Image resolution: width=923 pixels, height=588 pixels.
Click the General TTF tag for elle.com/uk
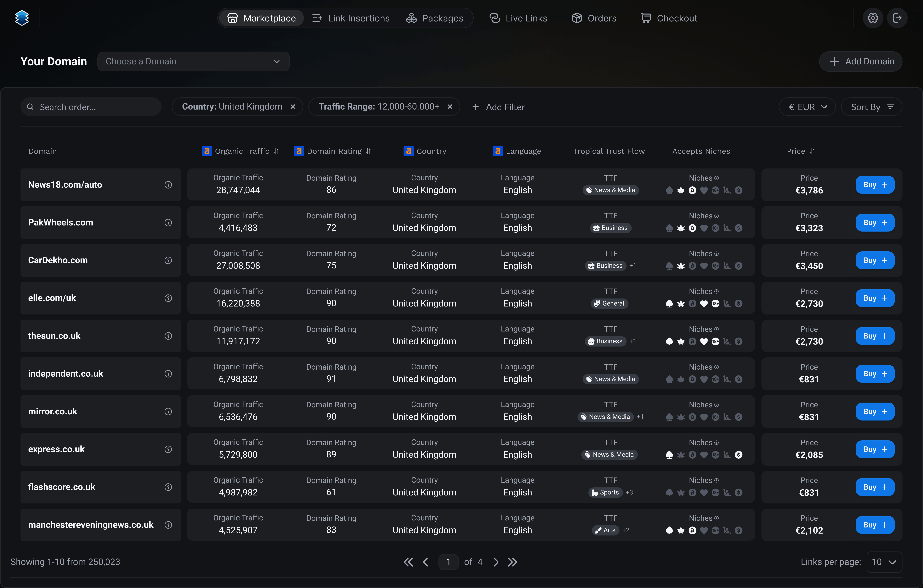click(609, 303)
